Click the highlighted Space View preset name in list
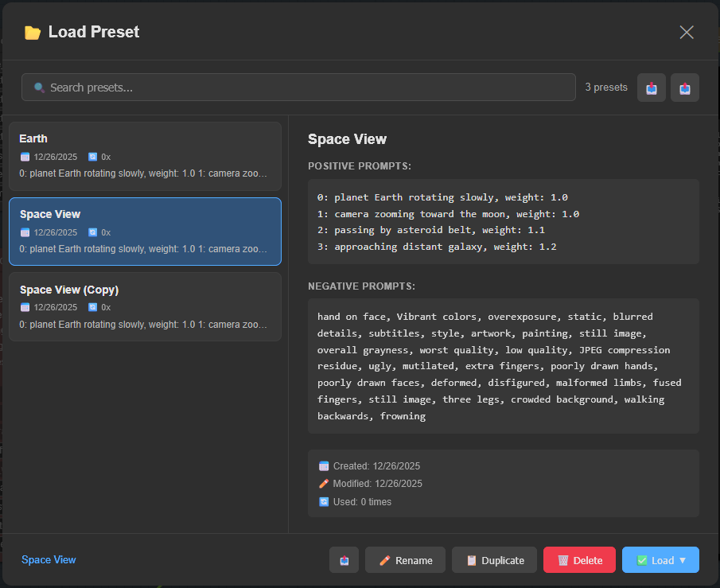Image resolution: width=720 pixels, height=588 pixels. pos(50,214)
